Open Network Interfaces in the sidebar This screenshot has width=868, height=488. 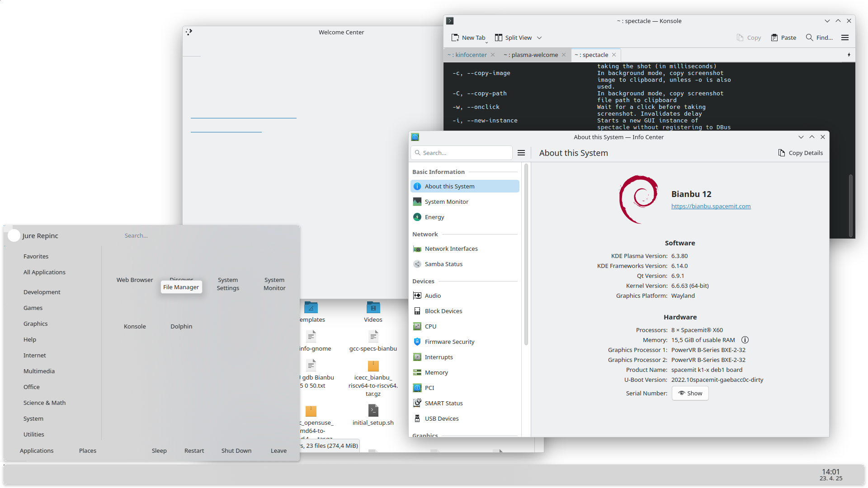465,249
